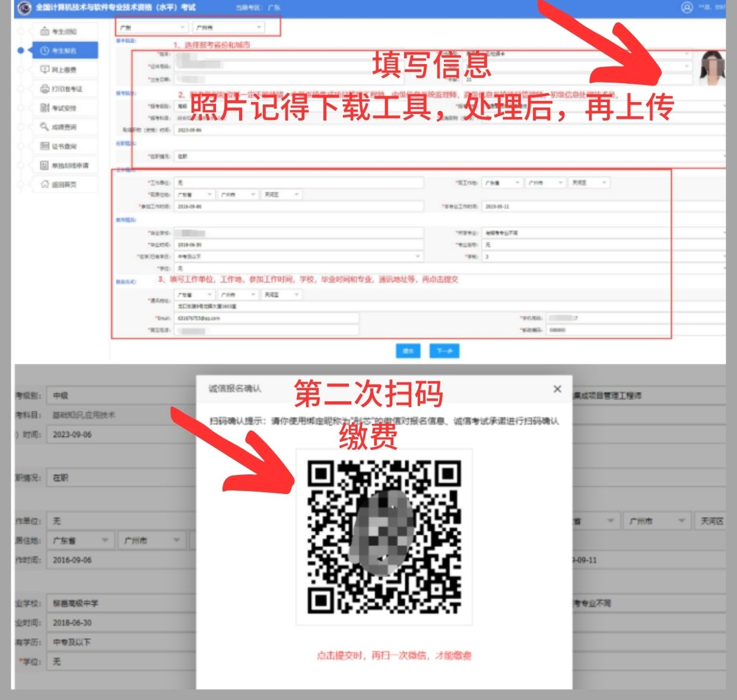Open the 打印准考证 menu item
Image resolution: width=737 pixels, height=700 pixels.
[64, 88]
